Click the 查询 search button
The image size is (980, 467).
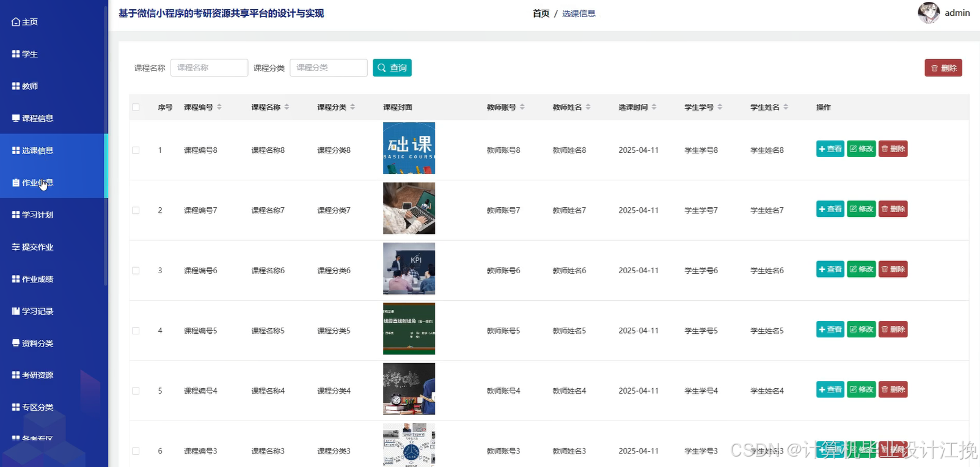(x=392, y=68)
